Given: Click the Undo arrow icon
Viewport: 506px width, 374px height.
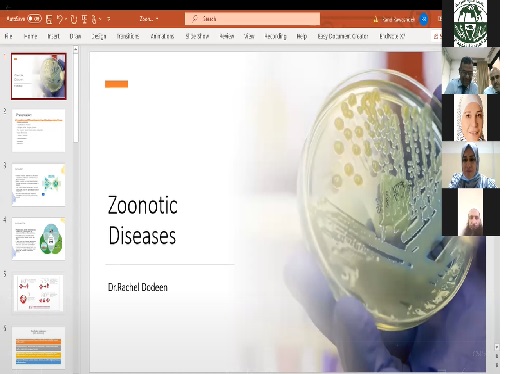Looking at the screenshot, I should [x=60, y=19].
